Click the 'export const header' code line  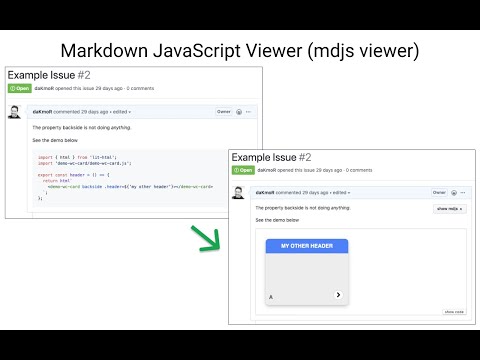point(74,175)
